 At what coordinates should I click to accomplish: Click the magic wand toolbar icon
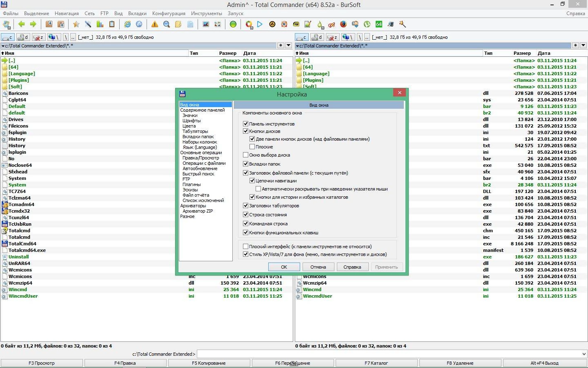click(403, 24)
